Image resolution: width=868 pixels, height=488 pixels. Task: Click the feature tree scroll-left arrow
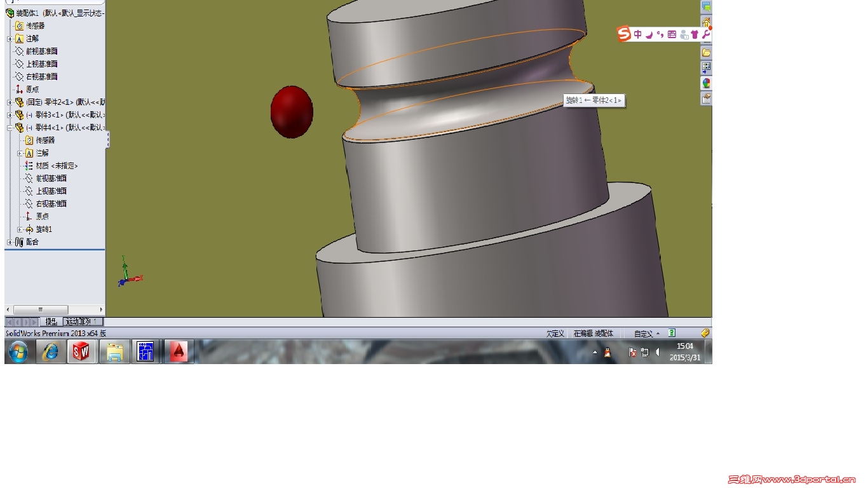click(x=8, y=309)
